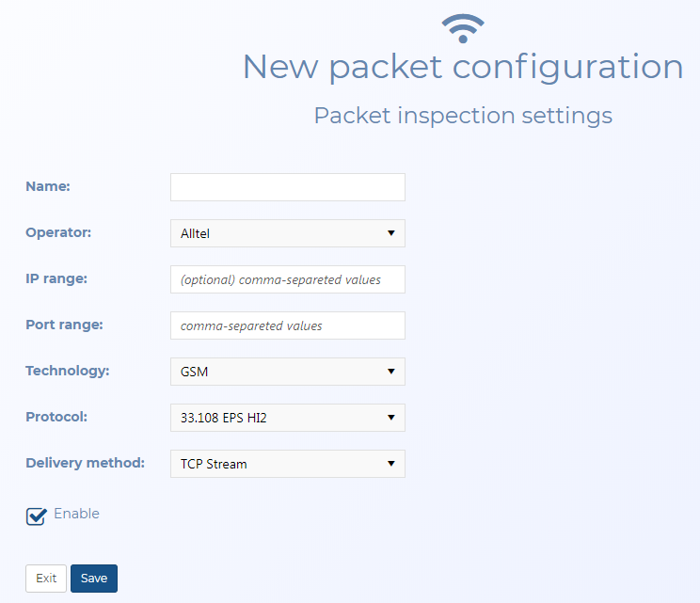The image size is (700, 603).
Task: Click the Wi-Fi signal icon at top
Action: tap(462, 28)
